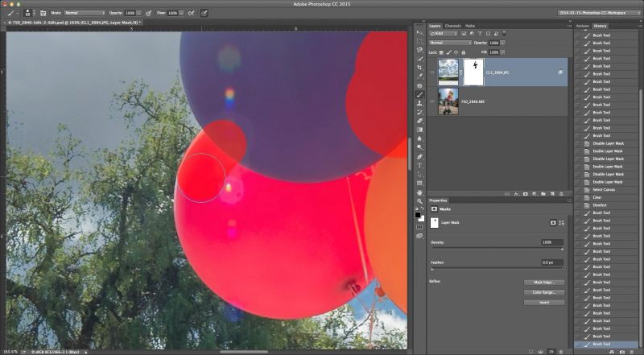Image resolution: width=644 pixels, height=355 pixels.
Task: Select the Pen tool
Action: pos(419,156)
